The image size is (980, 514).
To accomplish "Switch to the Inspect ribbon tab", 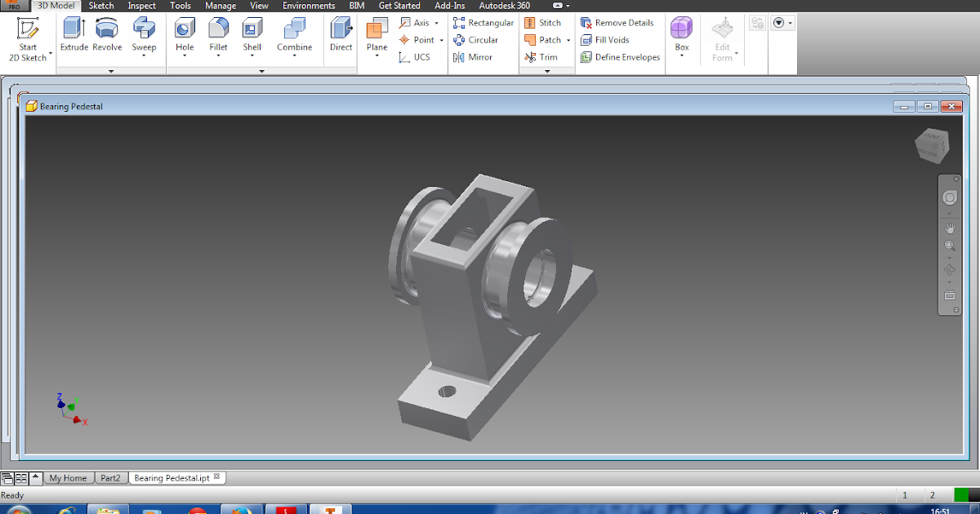I will click(140, 6).
